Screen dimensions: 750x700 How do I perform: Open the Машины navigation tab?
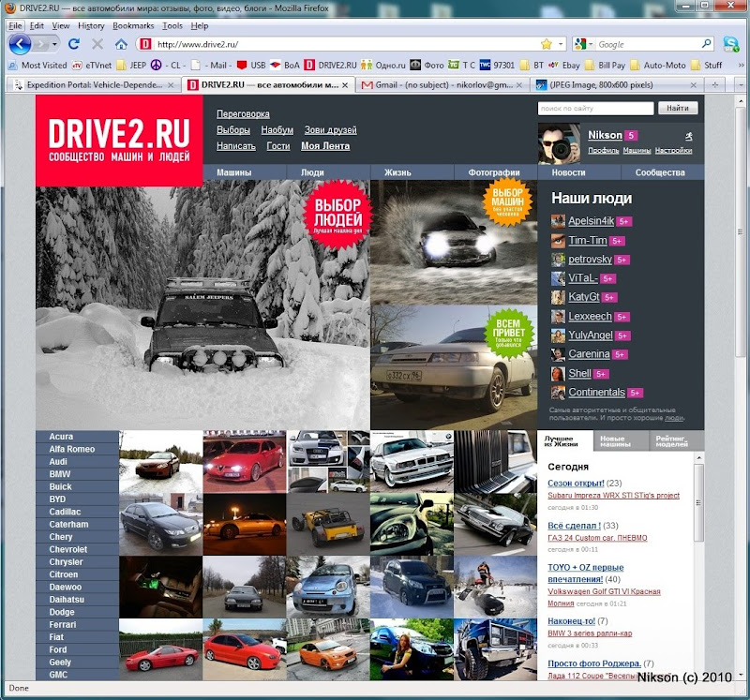[233, 172]
